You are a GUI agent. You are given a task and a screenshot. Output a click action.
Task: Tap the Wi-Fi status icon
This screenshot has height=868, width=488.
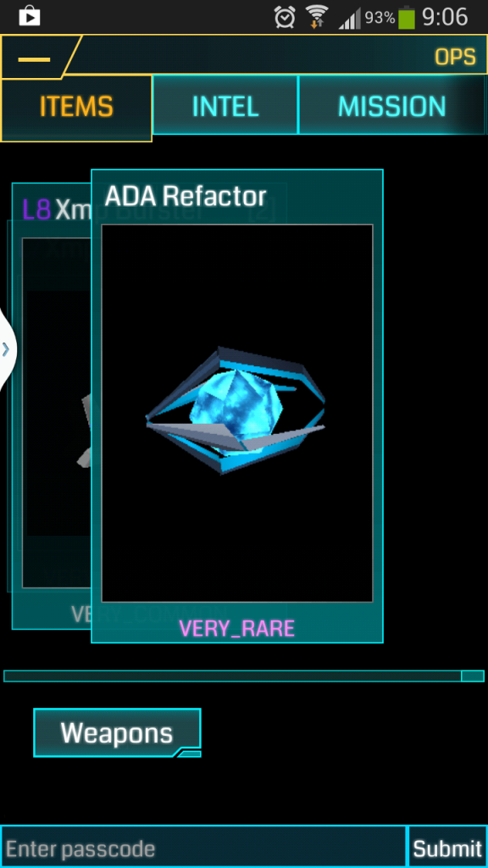317,17
